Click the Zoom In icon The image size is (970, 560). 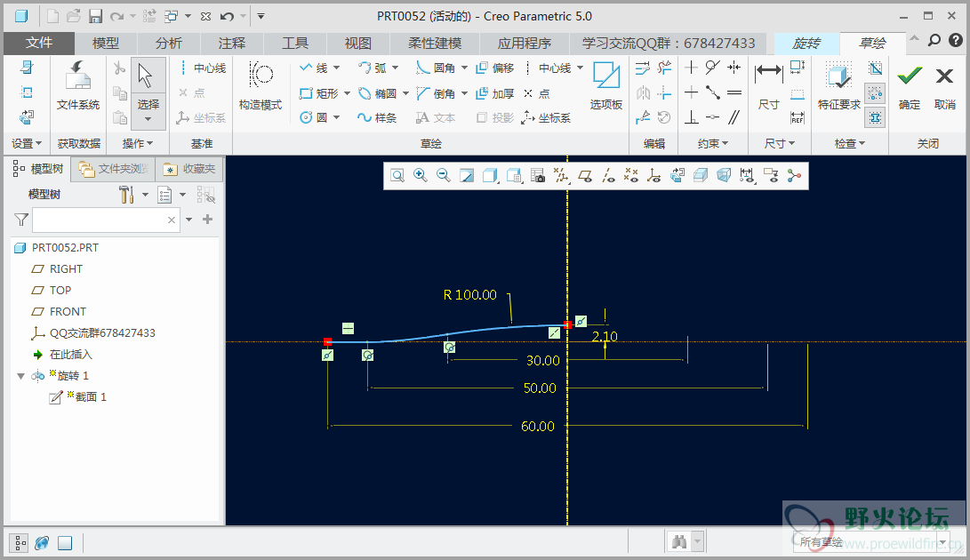click(420, 176)
